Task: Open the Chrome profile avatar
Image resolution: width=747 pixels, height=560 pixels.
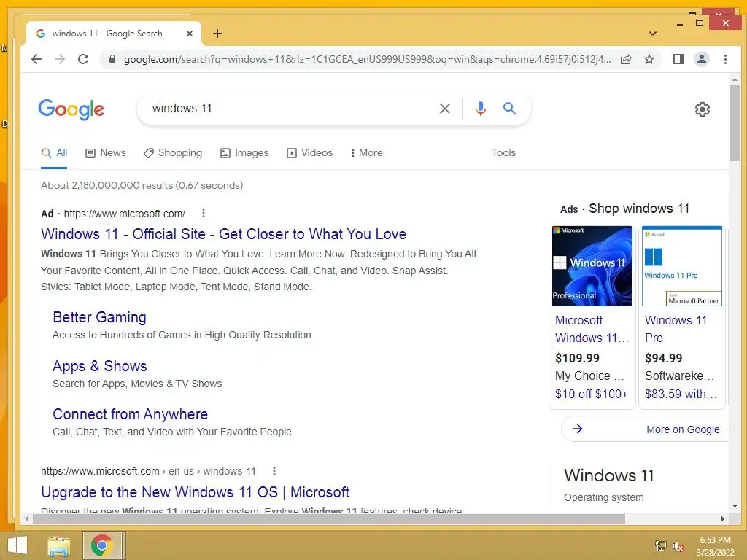Action: [x=701, y=59]
